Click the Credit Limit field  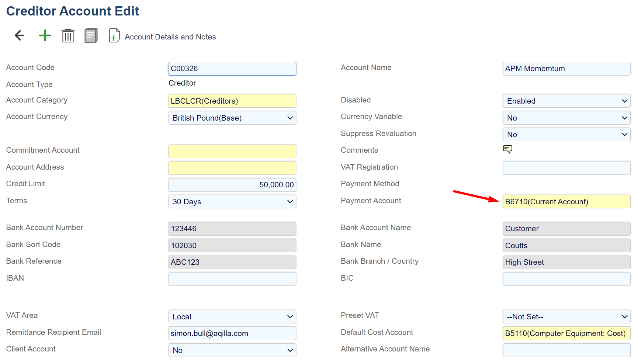pos(232,185)
